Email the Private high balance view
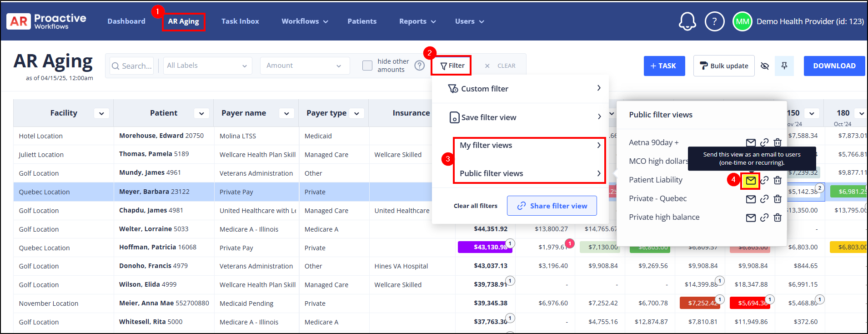This screenshot has width=868, height=334. click(751, 218)
